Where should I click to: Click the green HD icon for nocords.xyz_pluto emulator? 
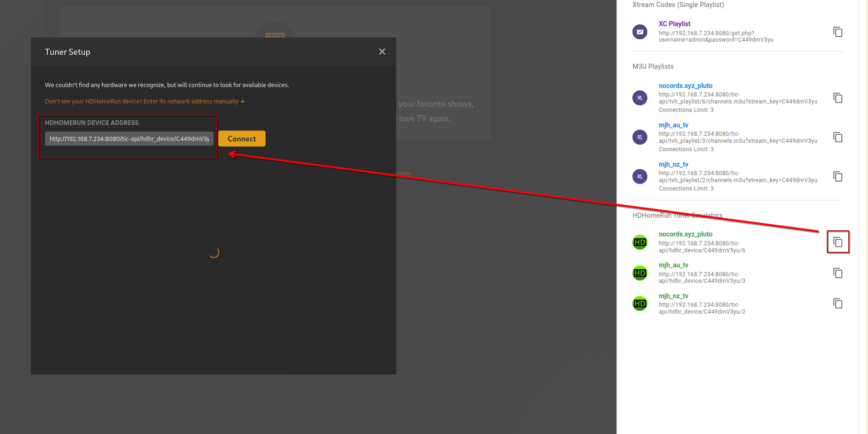coord(639,242)
